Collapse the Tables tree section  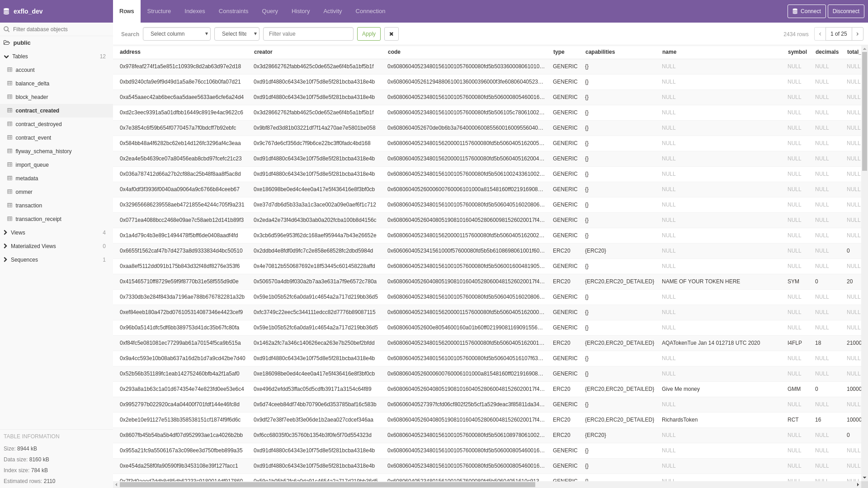pos(6,56)
